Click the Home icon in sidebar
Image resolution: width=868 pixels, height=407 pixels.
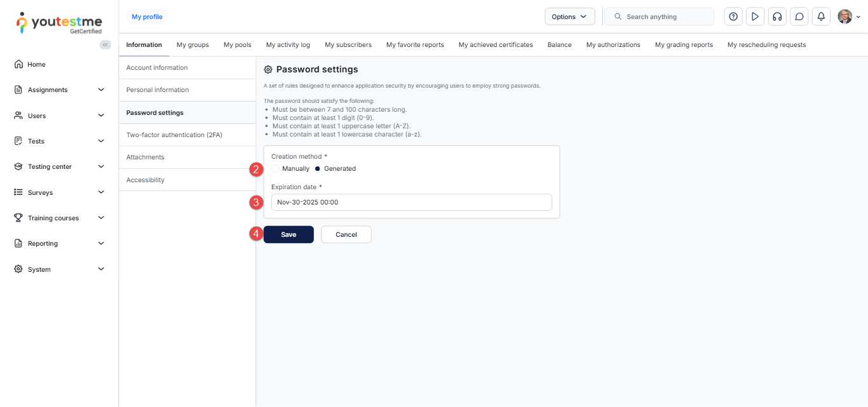(x=18, y=64)
